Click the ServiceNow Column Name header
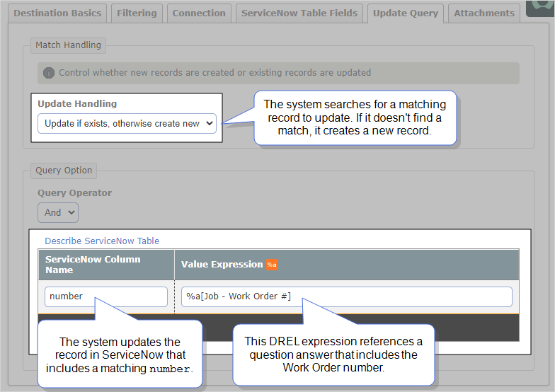The width and height of the screenshot is (555, 392). (x=106, y=265)
